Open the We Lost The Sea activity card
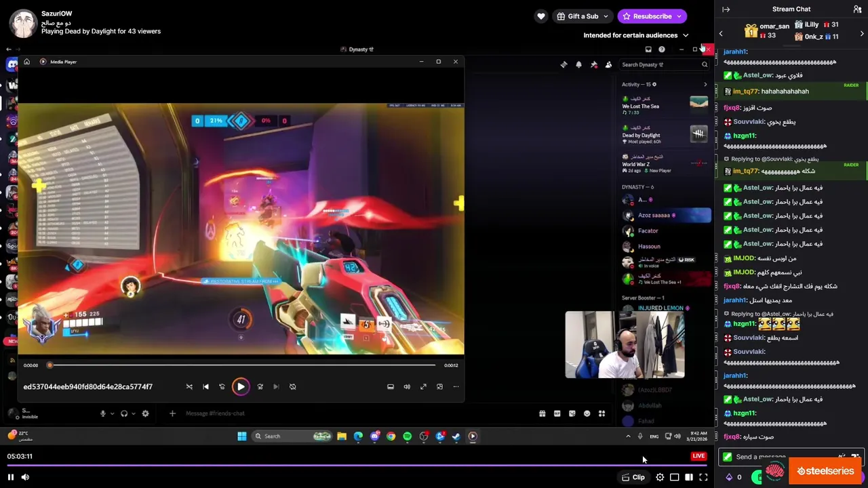 click(665, 105)
